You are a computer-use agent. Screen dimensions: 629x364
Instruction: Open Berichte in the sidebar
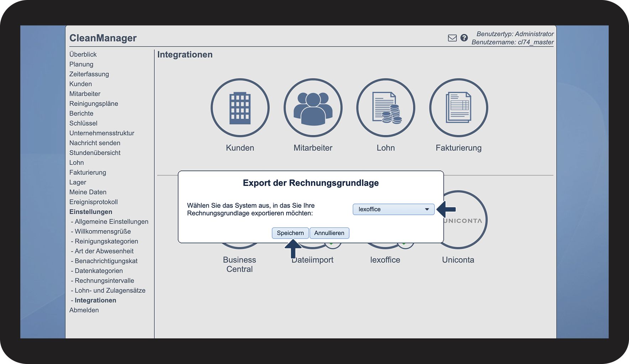81,114
